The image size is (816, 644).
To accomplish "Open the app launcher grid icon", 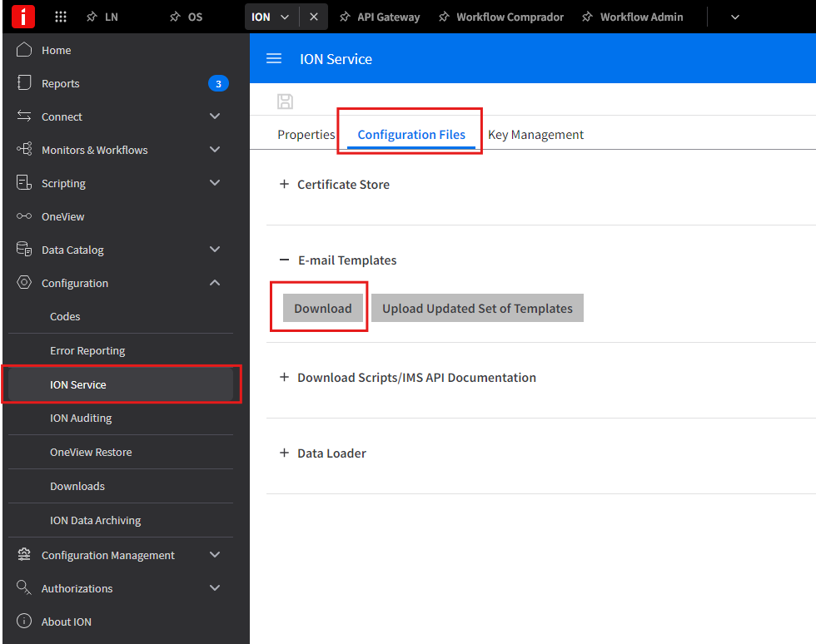I will [60, 17].
